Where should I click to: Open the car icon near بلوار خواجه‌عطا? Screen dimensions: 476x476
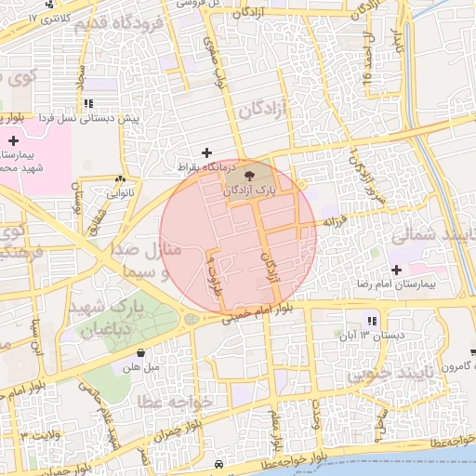(x=219, y=464)
